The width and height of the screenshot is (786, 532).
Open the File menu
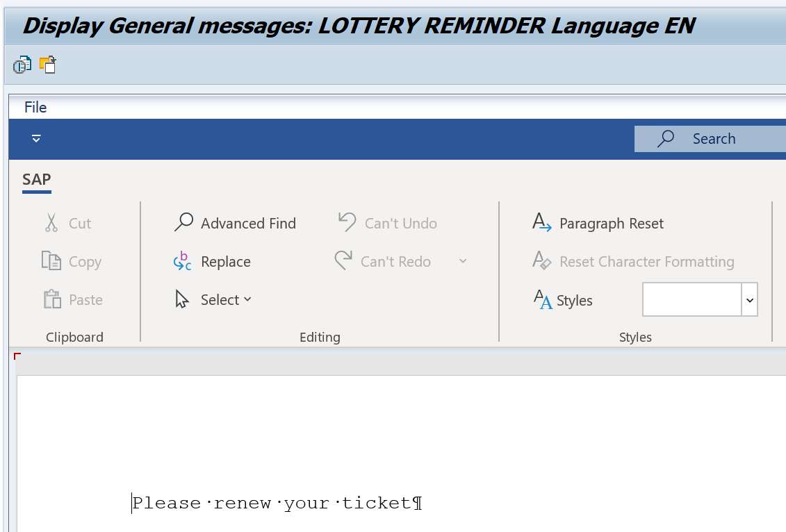click(35, 107)
